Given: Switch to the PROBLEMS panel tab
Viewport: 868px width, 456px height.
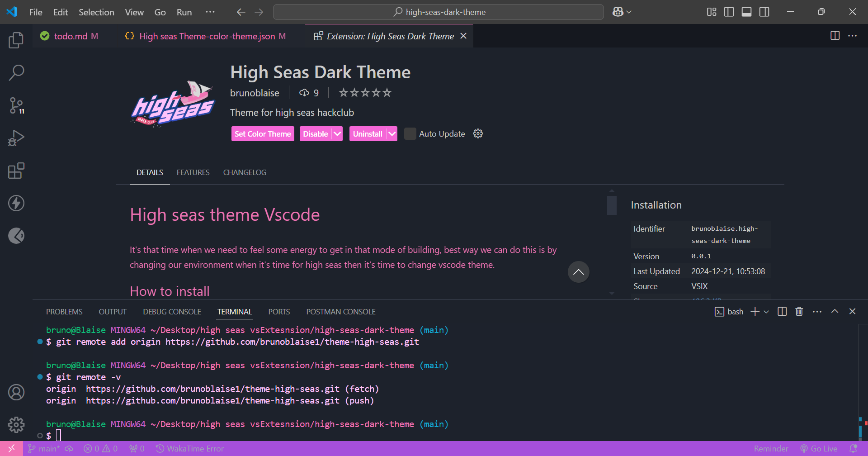Looking at the screenshot, I should pos(64,312).
